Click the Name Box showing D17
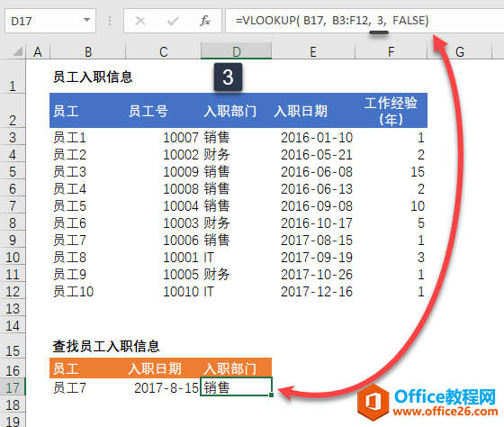Screen dimensions: 504x427 50,21
